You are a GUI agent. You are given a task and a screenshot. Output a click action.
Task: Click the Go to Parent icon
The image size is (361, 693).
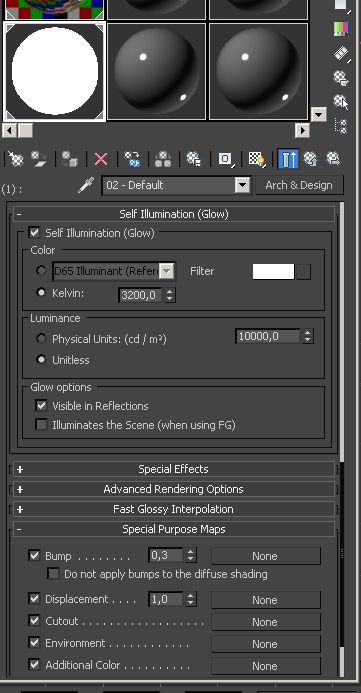311,158
